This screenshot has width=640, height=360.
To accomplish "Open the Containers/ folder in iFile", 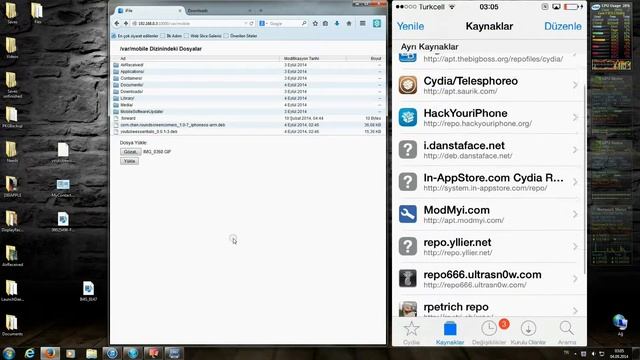I will point(131,78).
